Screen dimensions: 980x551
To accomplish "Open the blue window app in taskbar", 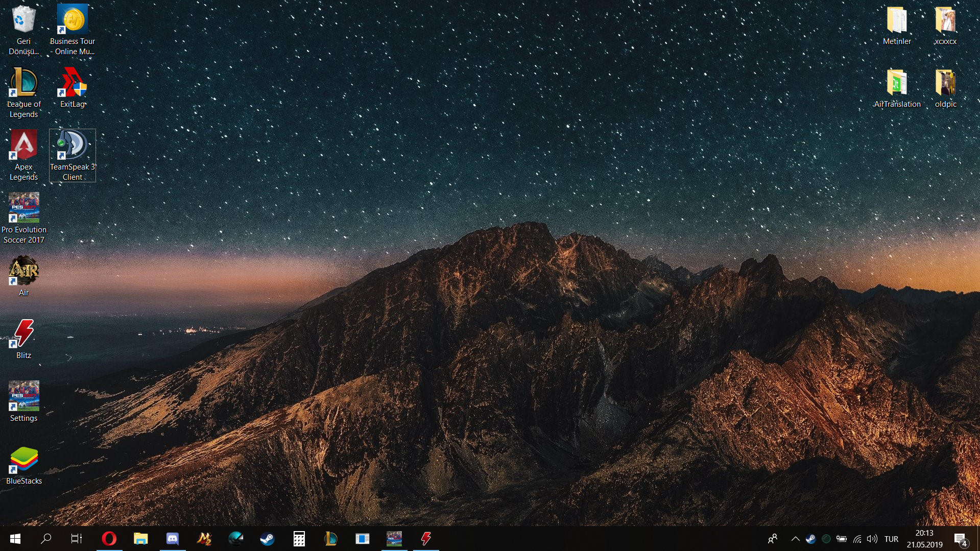I will [x=363, y=539].
